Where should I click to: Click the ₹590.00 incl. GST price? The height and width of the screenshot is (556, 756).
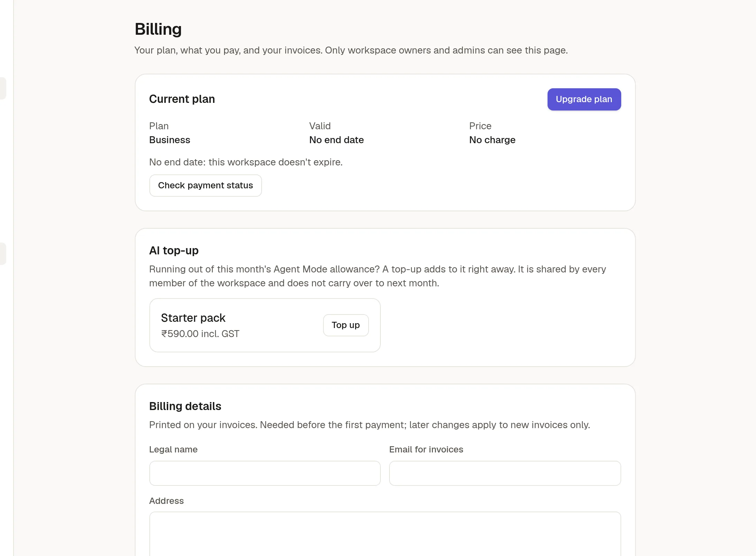point(200,334)
